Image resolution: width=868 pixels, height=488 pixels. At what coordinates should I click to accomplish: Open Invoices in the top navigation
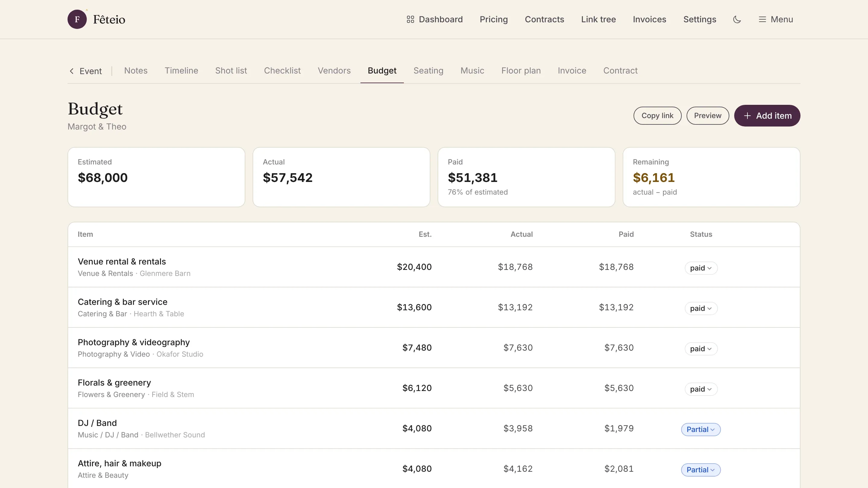point(649,20)
